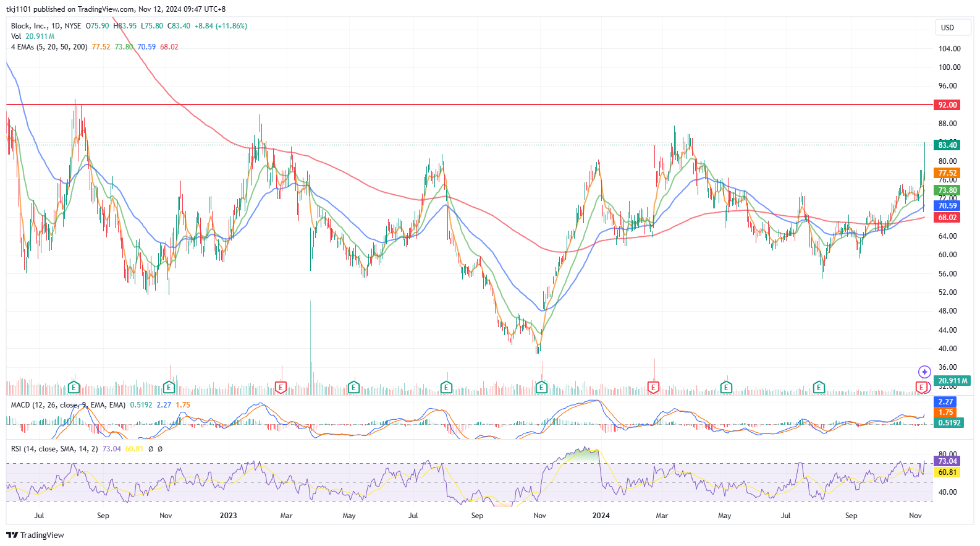The width and height of the screenshot is (980, 546).
Task: Click the red 92.00 price line label
Action: [947, 105]
